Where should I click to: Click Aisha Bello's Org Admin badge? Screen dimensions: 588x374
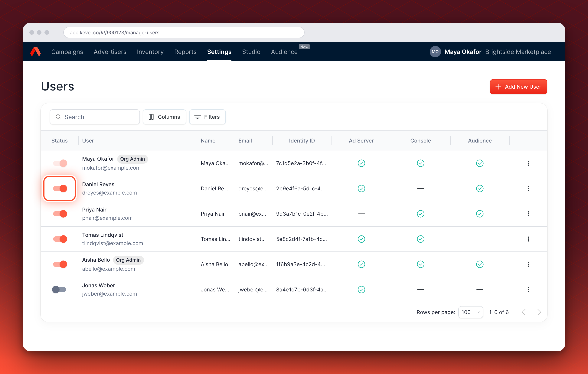coord(128,260)
